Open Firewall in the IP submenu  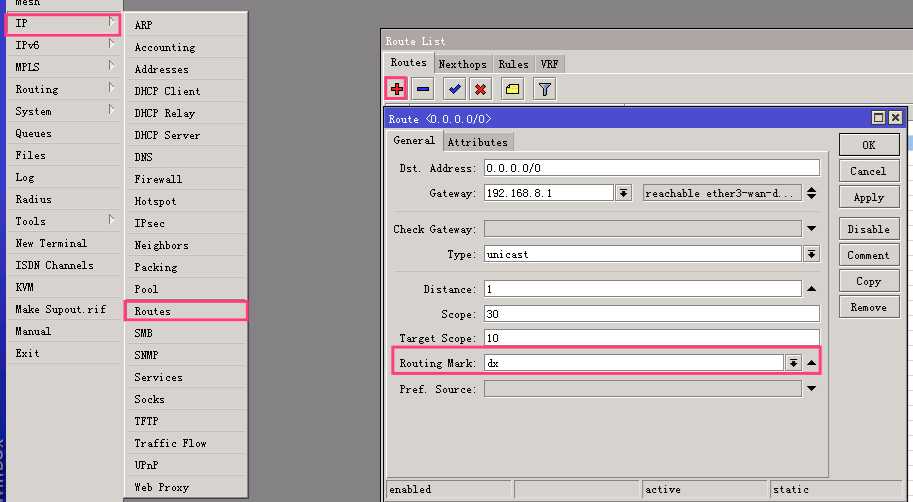pos(186,179)
